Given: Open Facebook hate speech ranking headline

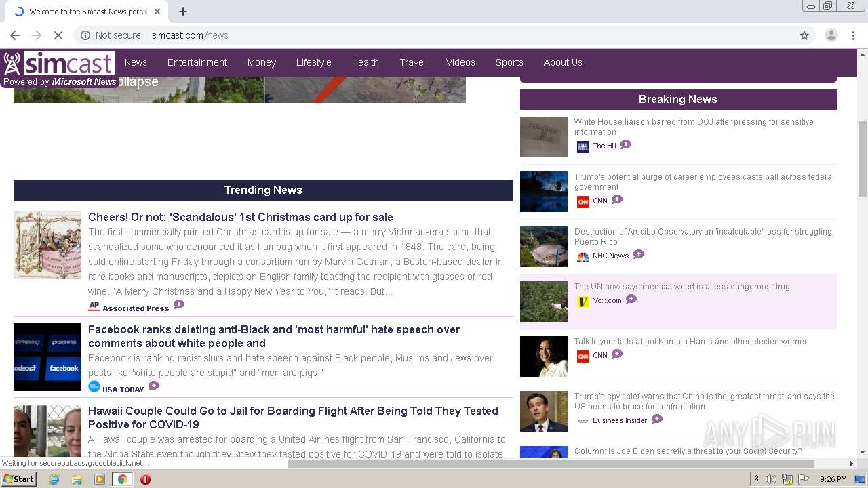Looking at the screenshot, I should [274, 336].
